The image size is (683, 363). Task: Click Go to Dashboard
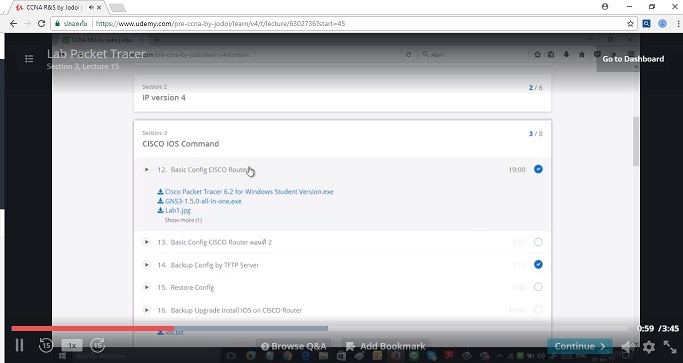coord(633,59)
